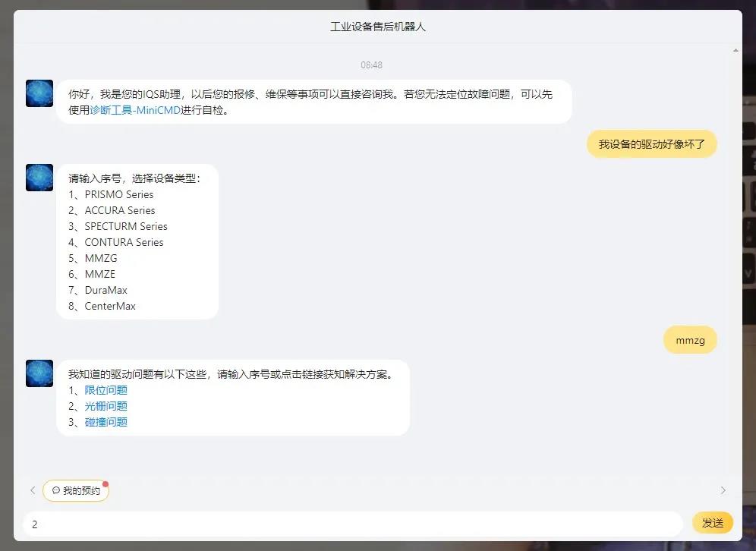Click the bot avatar beside the greeting message
The width and height of the screenshot is (756, 551).
39,93
